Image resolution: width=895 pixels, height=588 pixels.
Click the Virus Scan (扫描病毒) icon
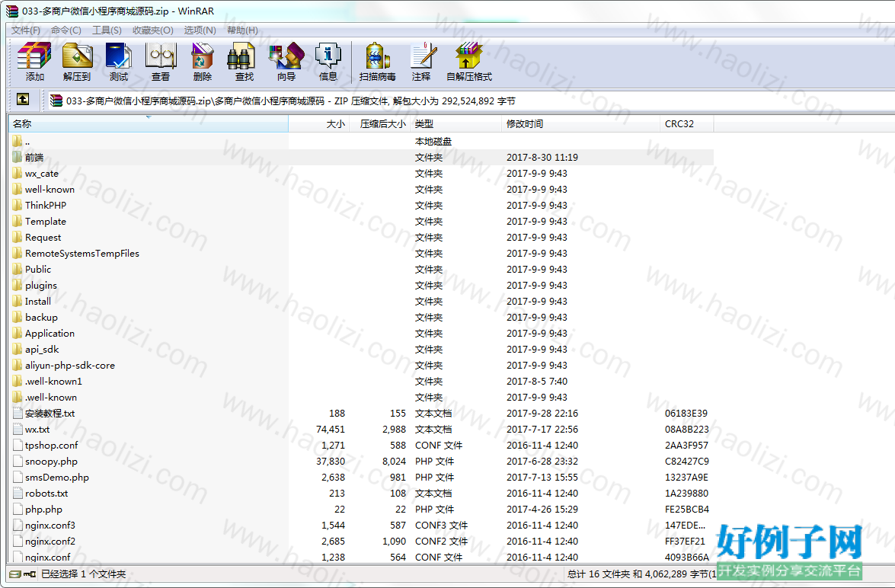pos(377,62)
